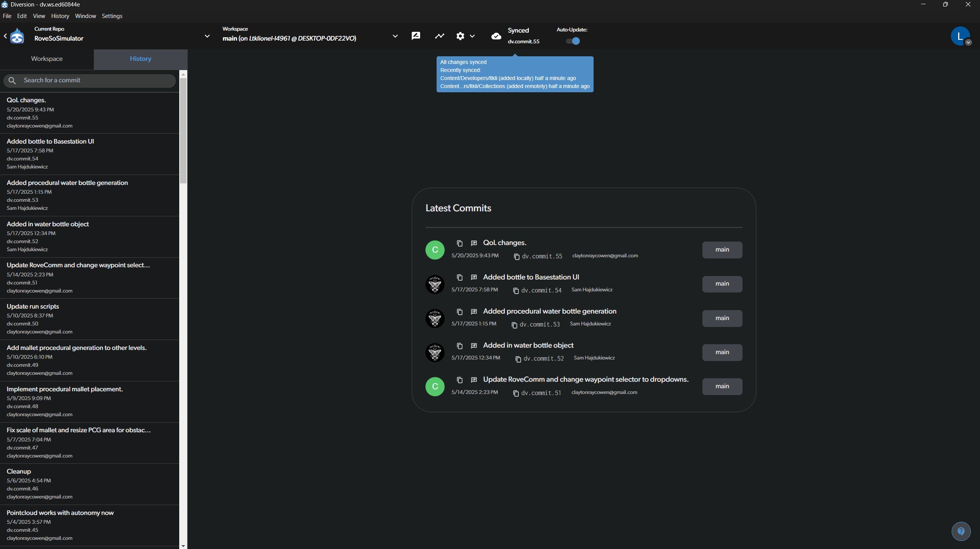Click the back arrow next to RoveSoSimulator
Image resolution: width=980 pixels, height=549 pixels.
click(5, 36)
